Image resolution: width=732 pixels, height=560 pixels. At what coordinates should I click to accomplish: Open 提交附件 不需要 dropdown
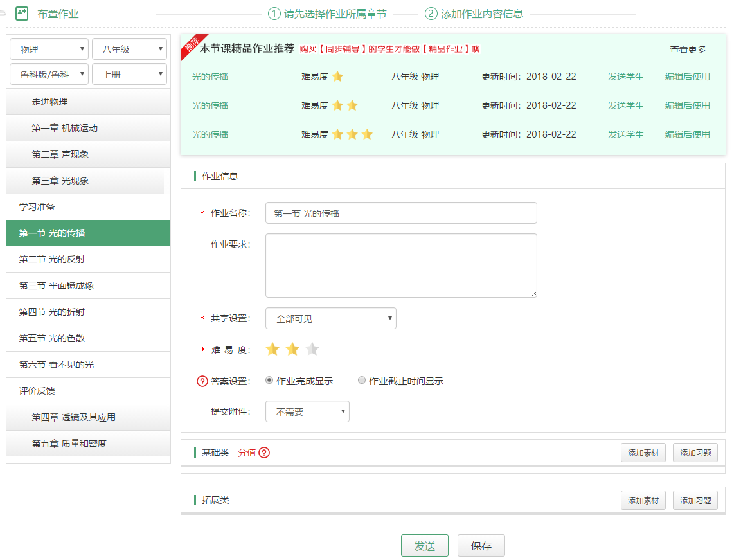point(307,411)
